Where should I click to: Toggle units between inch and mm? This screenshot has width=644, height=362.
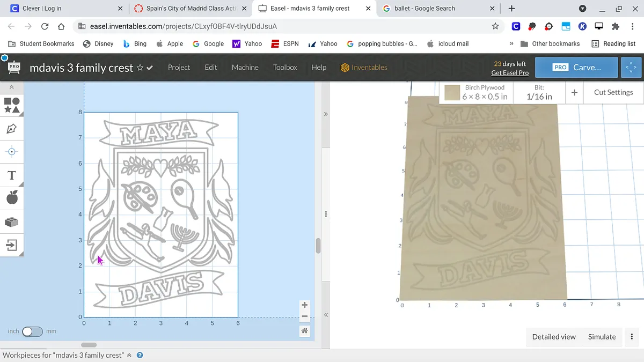[32, 331]
